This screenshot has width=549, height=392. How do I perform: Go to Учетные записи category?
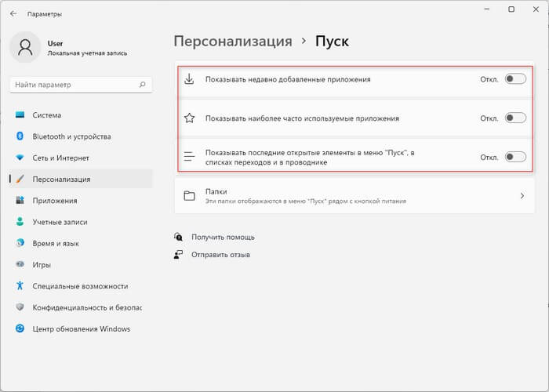point(82,222)
